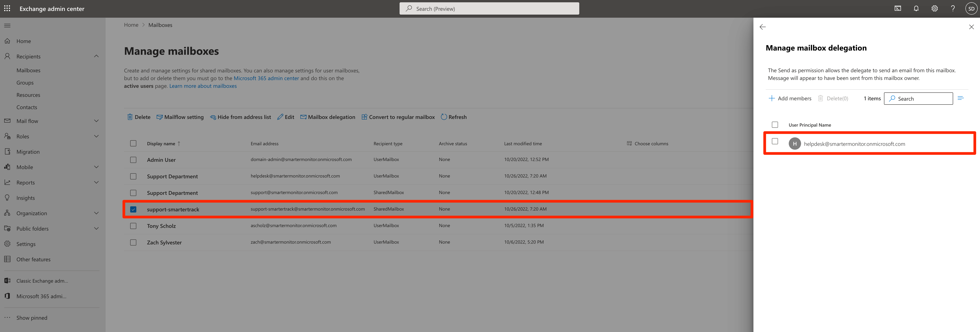Image resolution: width=980 pixels, height=332 pixels.
Task: Open Cloud Shell terminal icon
Action: pos(898,8)
